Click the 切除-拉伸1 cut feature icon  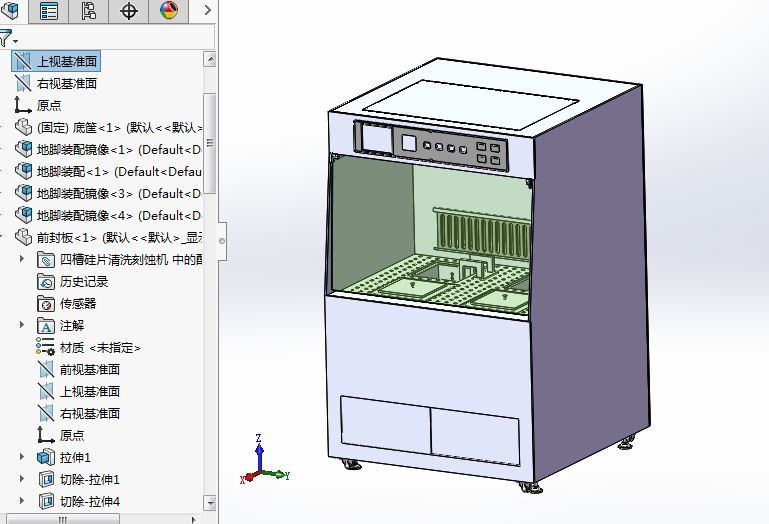[x=46, y=479]
